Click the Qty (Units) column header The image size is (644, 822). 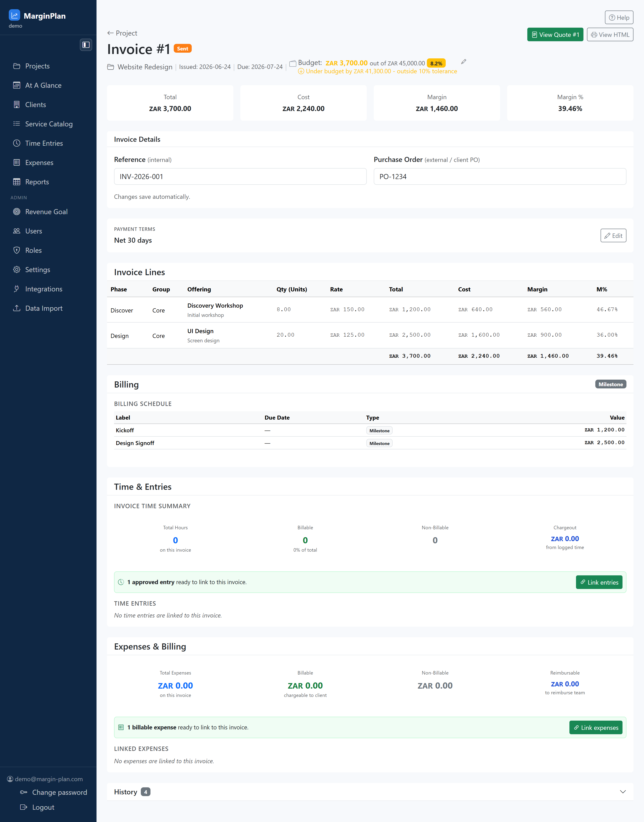click(292, 289)
